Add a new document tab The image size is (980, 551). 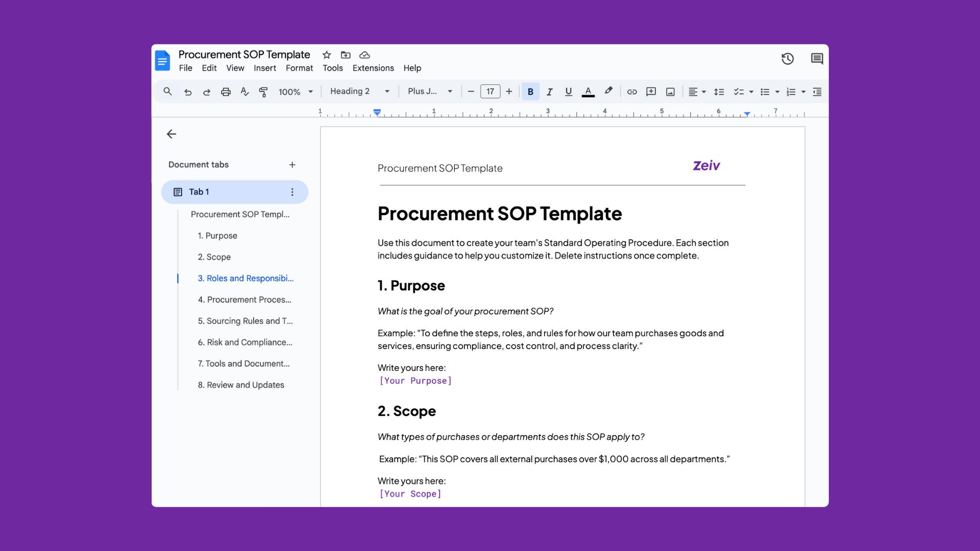(292, 164)
